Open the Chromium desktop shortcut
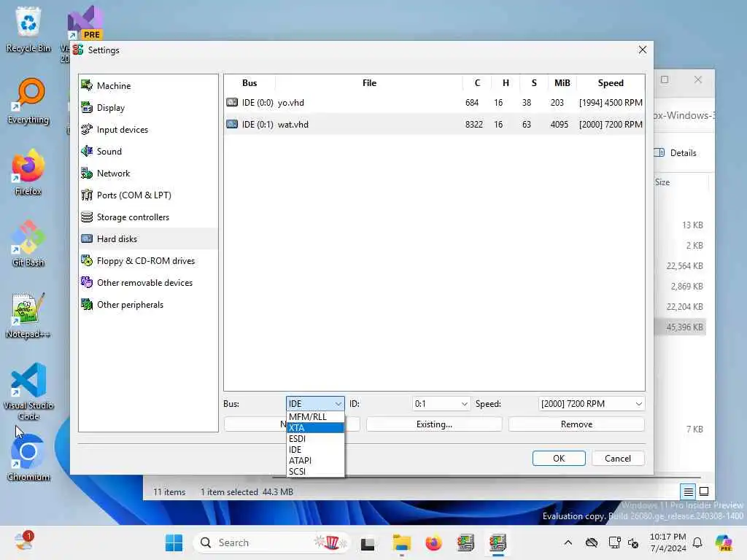Screen dimensions: 747x560 coord(28,458)
